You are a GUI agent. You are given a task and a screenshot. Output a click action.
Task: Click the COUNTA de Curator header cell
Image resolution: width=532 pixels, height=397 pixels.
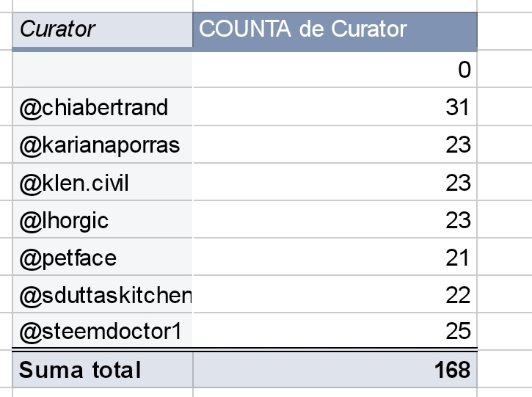pos(335,30)
